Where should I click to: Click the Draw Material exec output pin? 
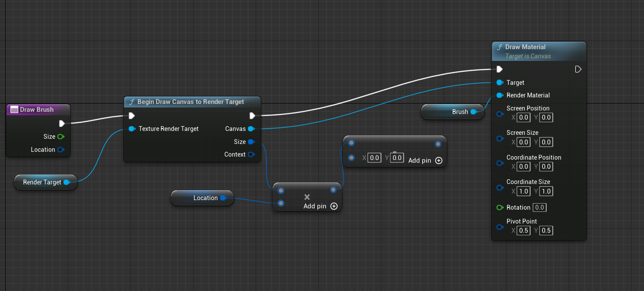click(x=578, y=69)
